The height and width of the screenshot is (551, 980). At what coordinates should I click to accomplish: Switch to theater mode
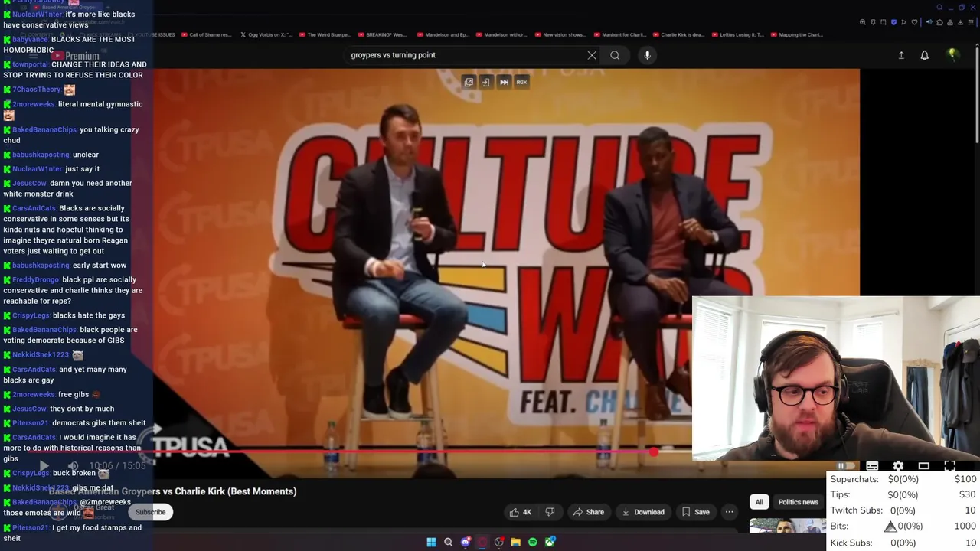coord(924,466)
